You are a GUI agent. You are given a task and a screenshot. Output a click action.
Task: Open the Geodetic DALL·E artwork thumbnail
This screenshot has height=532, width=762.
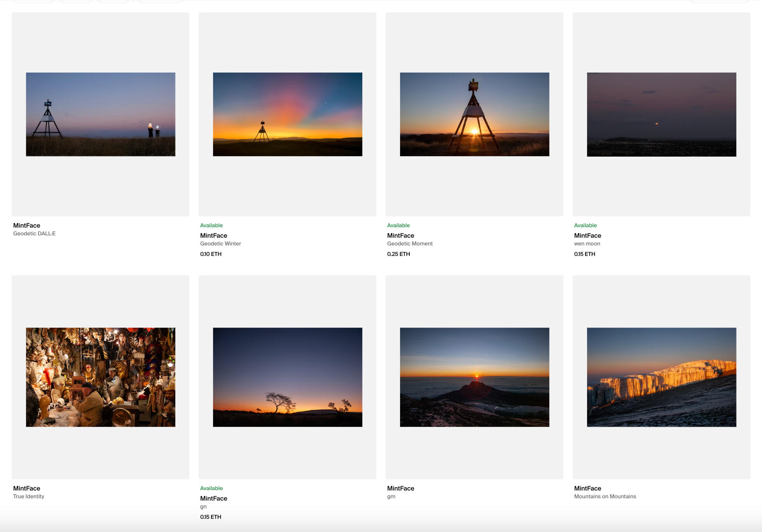pos(100,114)
